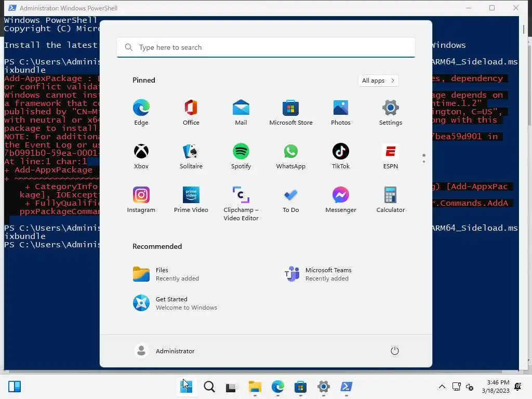Launch Clipchamp Video Editor
The height and width of the screenshot is (399, 532).
click(x=241, y=204)
